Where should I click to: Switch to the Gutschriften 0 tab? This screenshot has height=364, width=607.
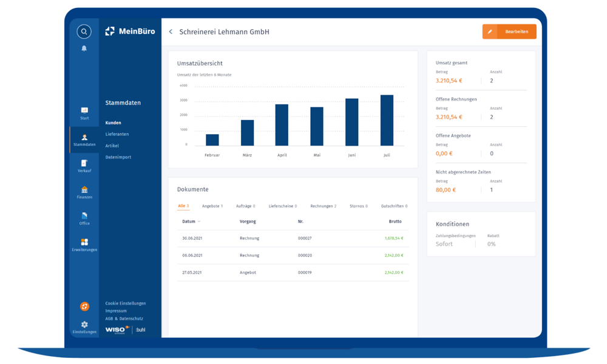pos(394,206)
